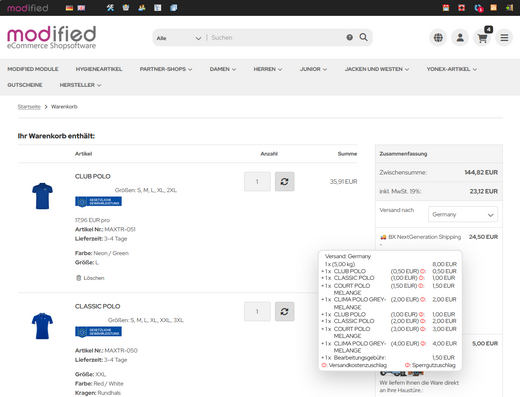Click the Sperrgutzuschlag legend in tooltip
Viewport: 520px width, 397px height.
[430, 365]
